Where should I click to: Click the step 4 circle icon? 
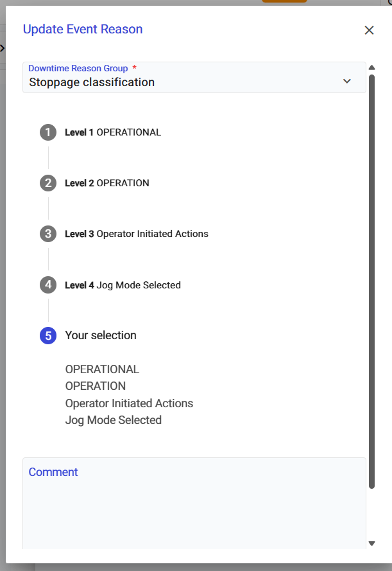click(x=48, y=285)
